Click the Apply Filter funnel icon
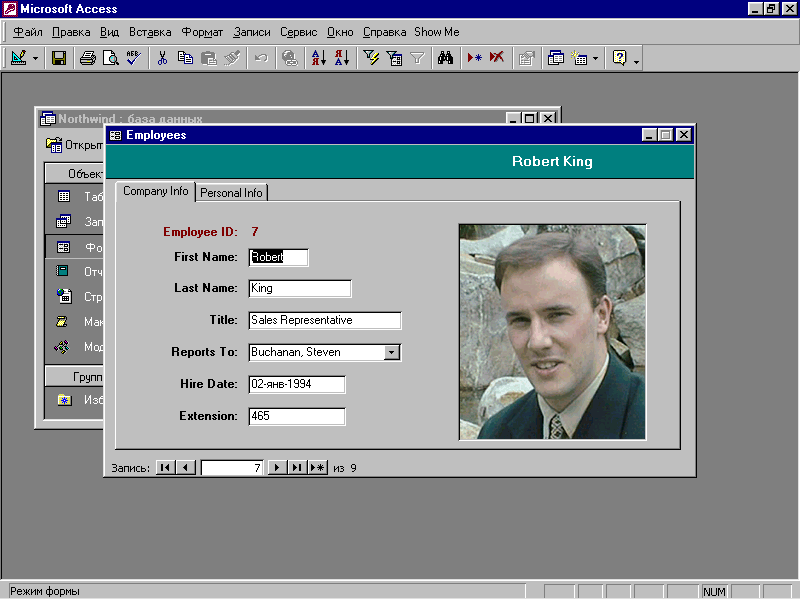 click(x=417, y=58)
